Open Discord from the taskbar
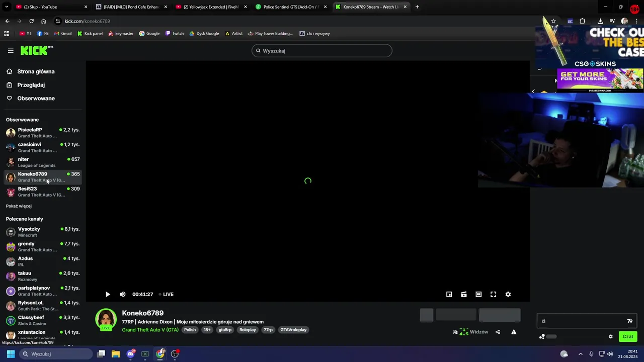 point(131,354)
